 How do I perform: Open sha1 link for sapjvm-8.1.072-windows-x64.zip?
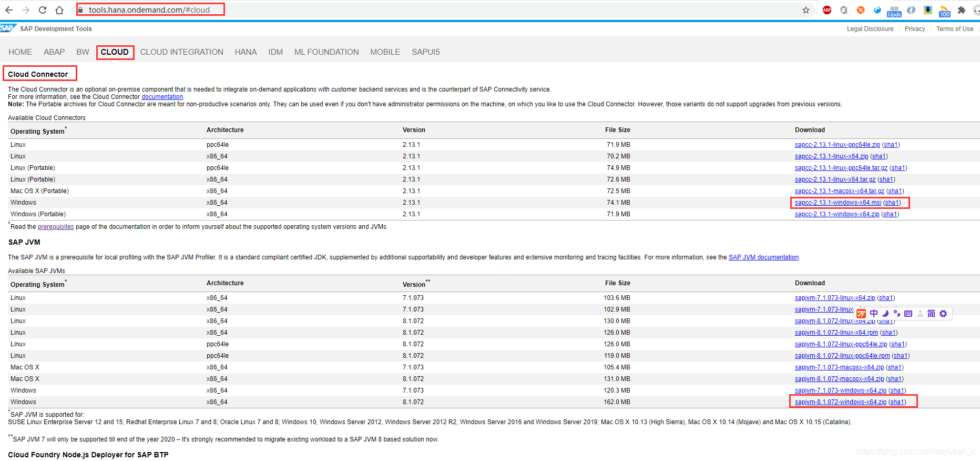coord(897,402)
